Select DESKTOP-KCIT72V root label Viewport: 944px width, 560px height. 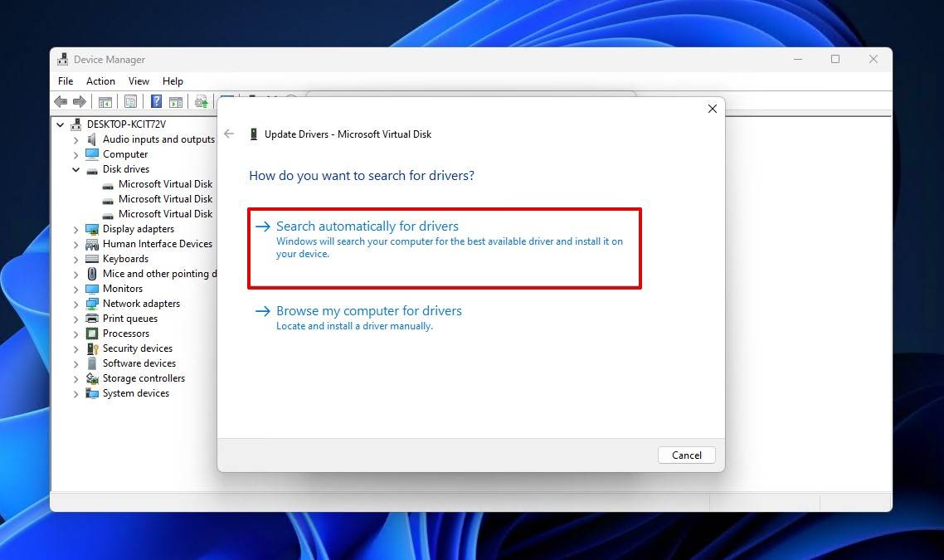coord(126,124)
